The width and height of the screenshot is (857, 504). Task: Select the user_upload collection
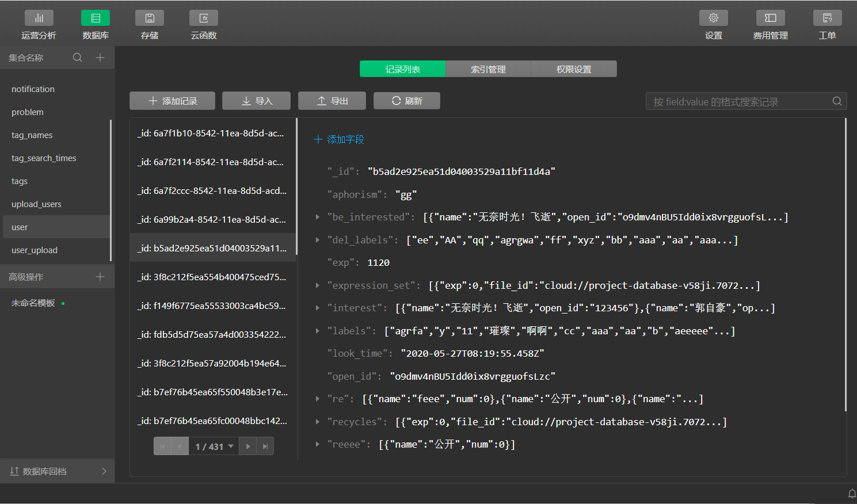(x=56, y=250)
